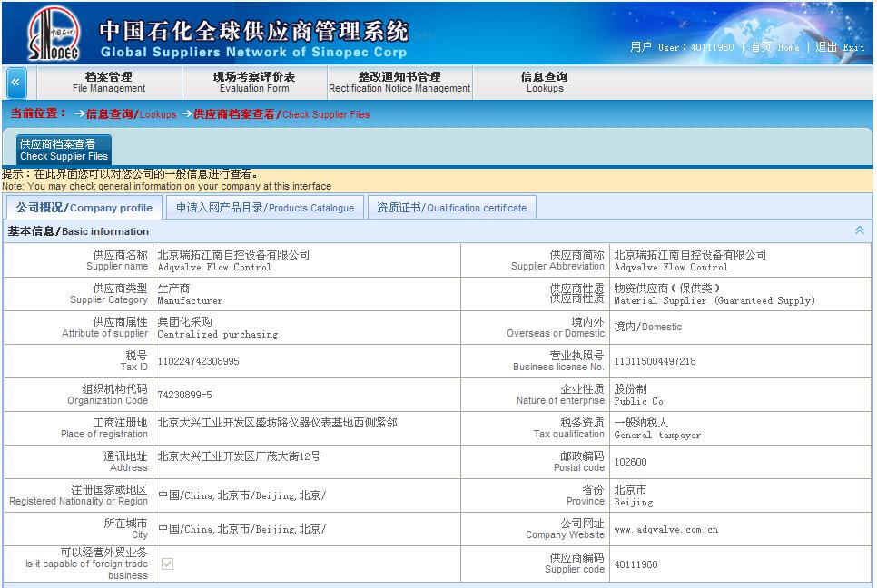The image size is (877, 588).
Task: Go to the Home page link
Action: pos(774,47)
